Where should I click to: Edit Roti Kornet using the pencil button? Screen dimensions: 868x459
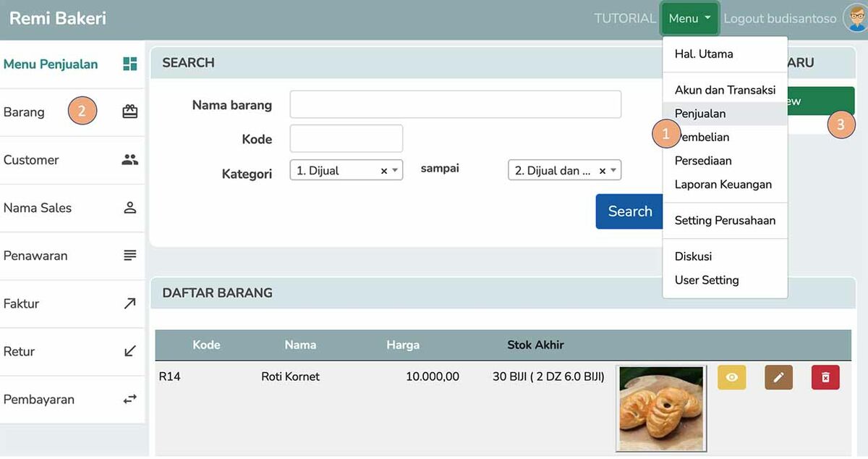tap(778, 377)
